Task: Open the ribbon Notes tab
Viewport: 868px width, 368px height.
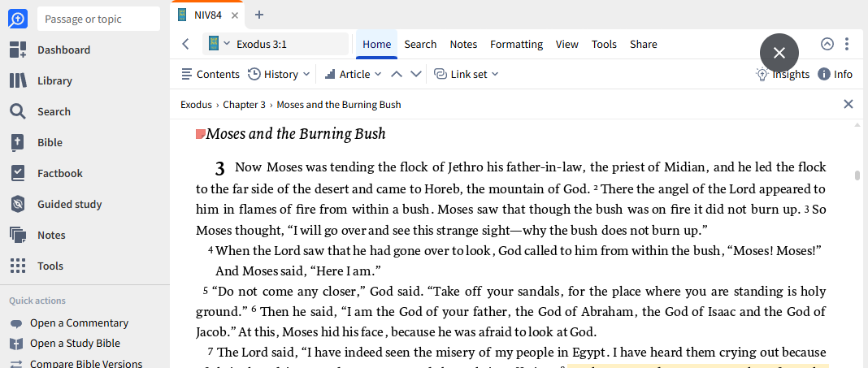Action: 463,44
